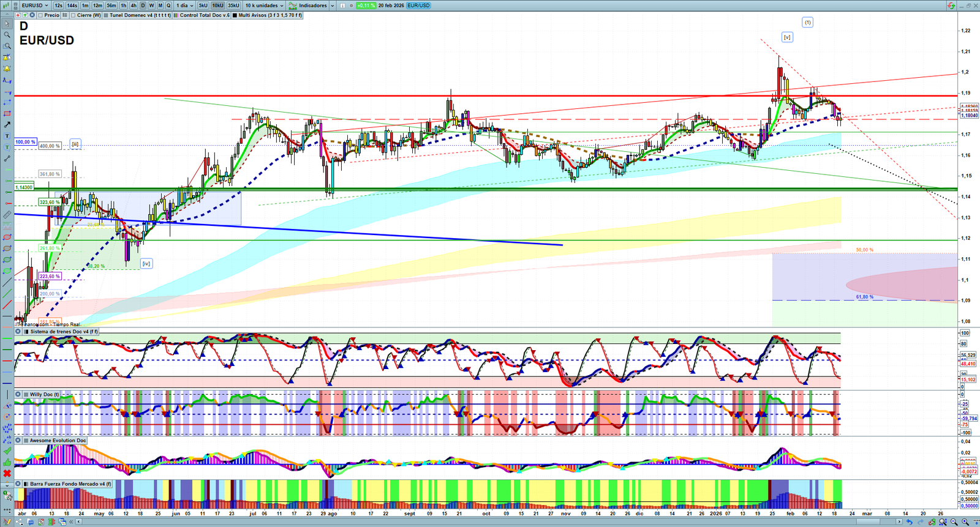Select the red ellipse drawing tool
The height and width of the screenshot is (527, 980).
[7, 237]
